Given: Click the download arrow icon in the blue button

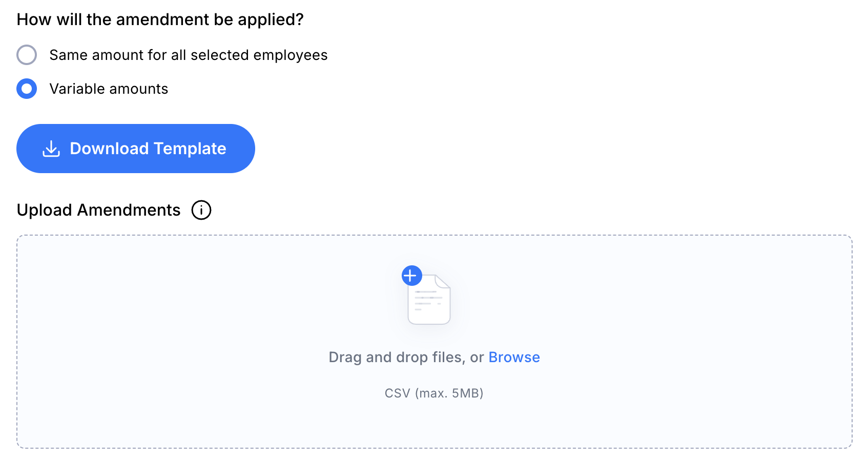Looking at the screenshot, I should 51,149.
